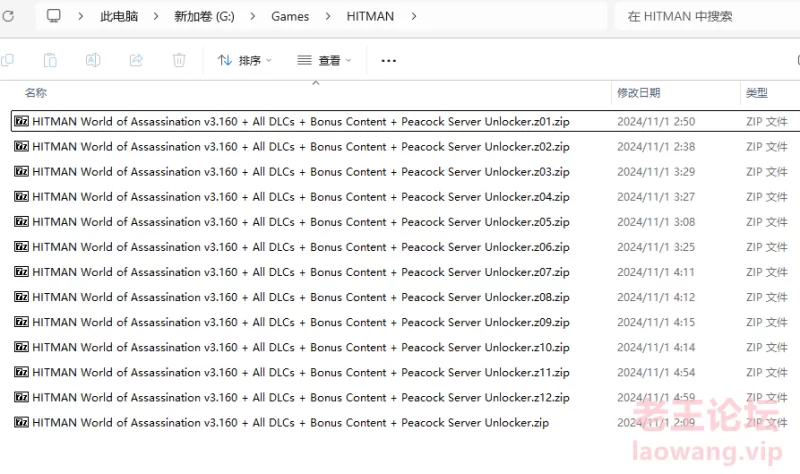Click the Rename icon in the toolbar
Image resolution: width=800 pixels, height=474 pixels.
point(93,60)
